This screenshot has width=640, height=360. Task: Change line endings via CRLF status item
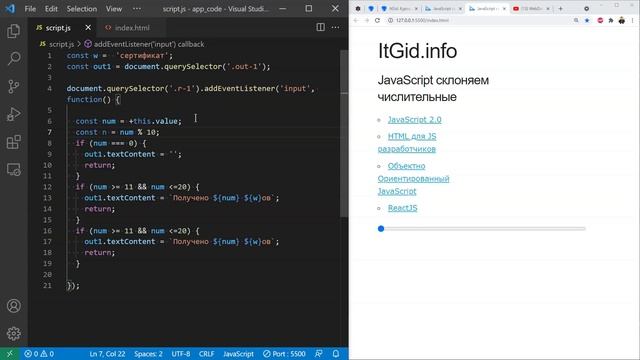[206, 354]
